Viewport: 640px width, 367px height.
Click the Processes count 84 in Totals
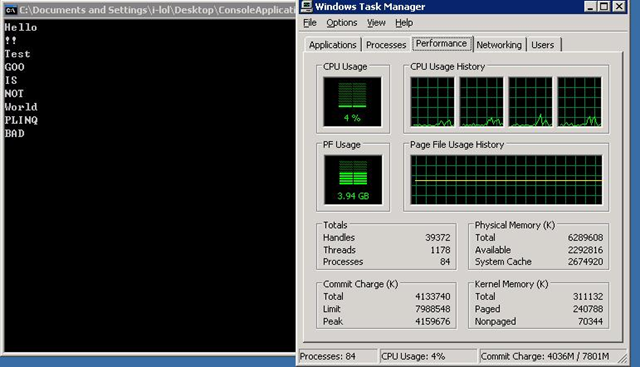[x=445, y=262]
